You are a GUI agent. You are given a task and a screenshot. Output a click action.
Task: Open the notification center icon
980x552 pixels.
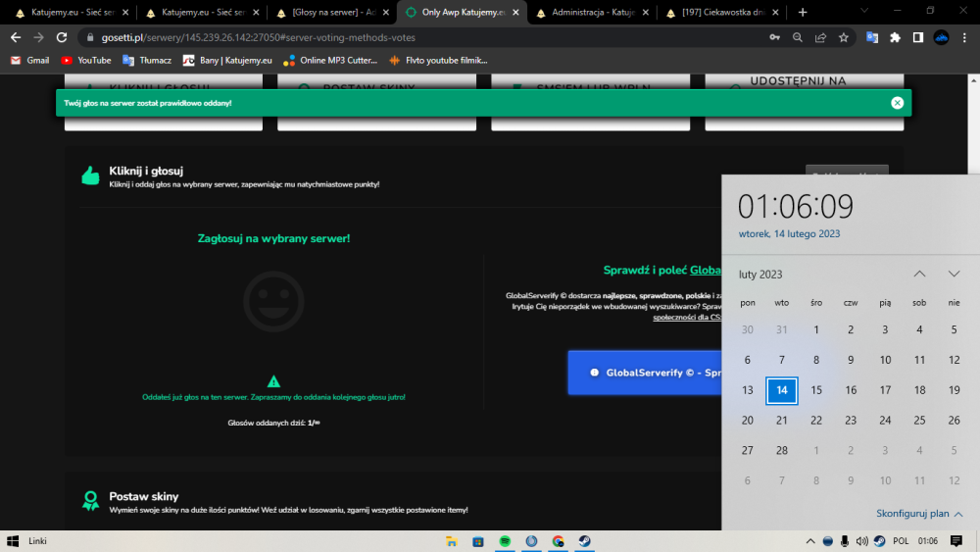955,541
